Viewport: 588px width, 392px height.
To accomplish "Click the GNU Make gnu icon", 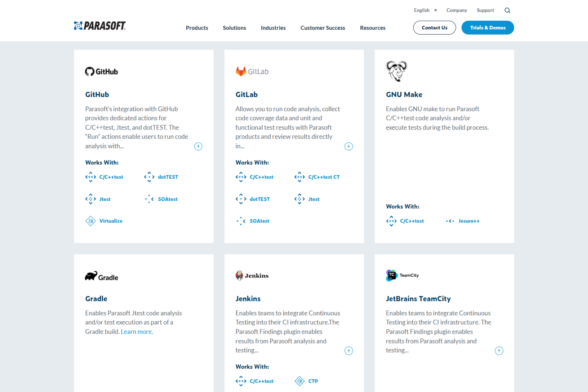I will 396,71.
